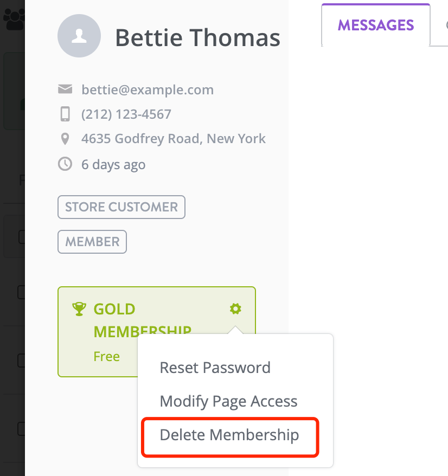Open the bettie@example.com email link
Image resolution: width=448 pixels, height=476 pixels.
point(148,89)
